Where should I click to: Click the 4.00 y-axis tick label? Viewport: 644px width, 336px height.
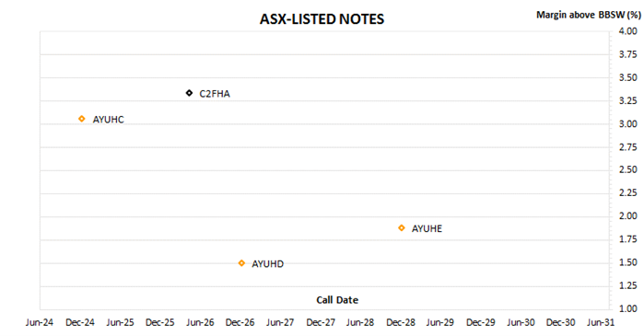(x=628, y=31)
